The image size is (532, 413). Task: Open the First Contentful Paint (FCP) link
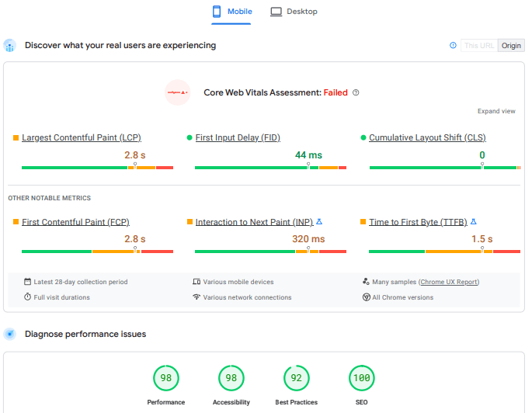tap(75, 222)
